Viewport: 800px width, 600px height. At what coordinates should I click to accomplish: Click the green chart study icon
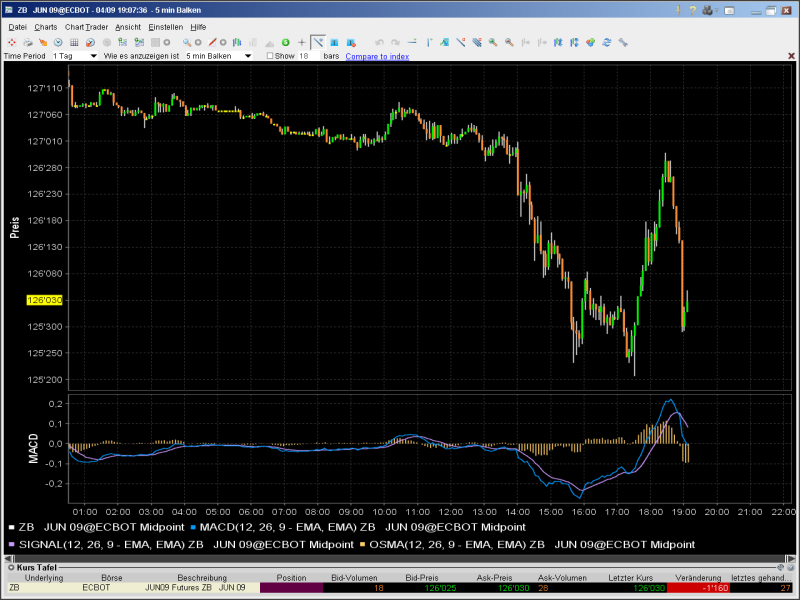(444, 42)
